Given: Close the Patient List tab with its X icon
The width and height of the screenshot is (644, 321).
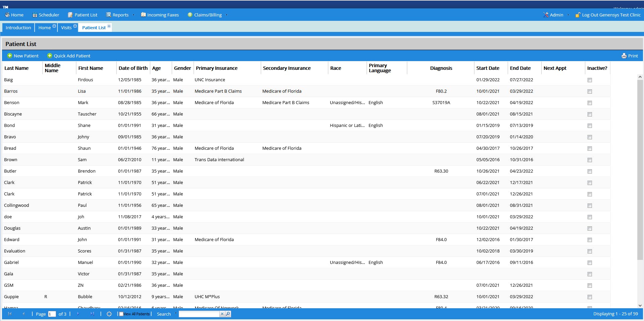Looking at the screenshot, I should [109, 26].
